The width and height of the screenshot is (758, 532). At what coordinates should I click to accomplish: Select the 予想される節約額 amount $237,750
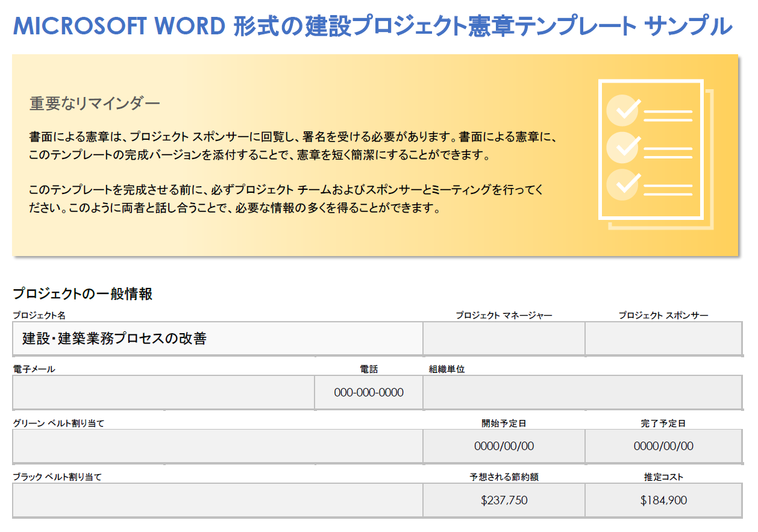click(x=504, y=499)
